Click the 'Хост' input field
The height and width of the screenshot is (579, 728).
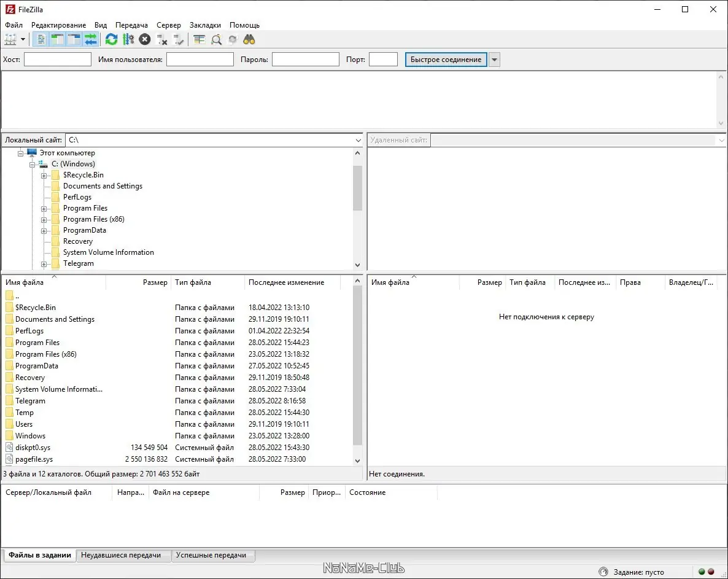(58, 60)
